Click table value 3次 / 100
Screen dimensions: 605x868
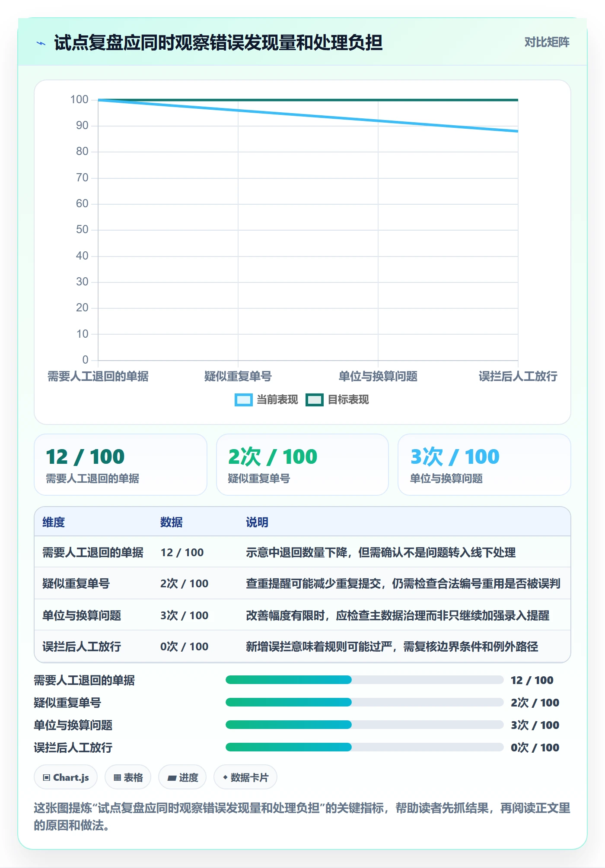point(185,615)
